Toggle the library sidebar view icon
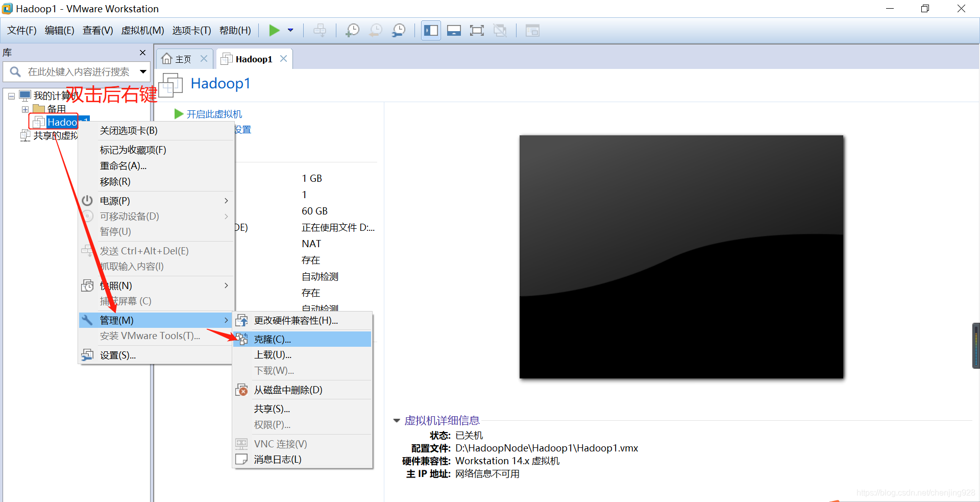Image resolution: width=980 pixels, height=502 pixels. click(431, 31)
